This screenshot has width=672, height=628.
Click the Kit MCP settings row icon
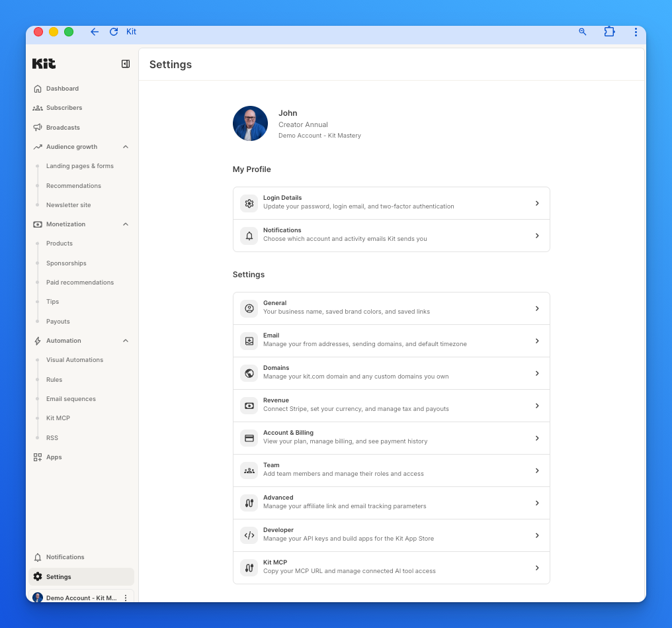pyautogui.click(x=249, y=568)
